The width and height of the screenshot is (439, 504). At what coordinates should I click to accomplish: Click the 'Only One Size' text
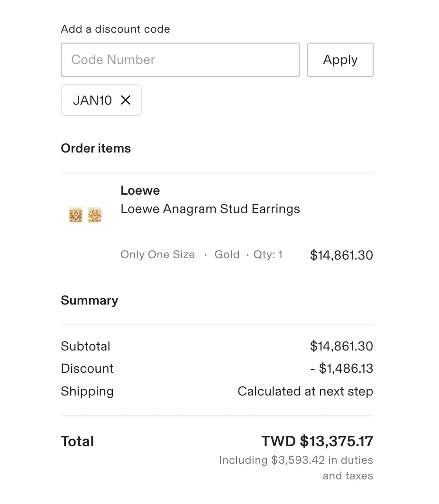click(157, 255)
